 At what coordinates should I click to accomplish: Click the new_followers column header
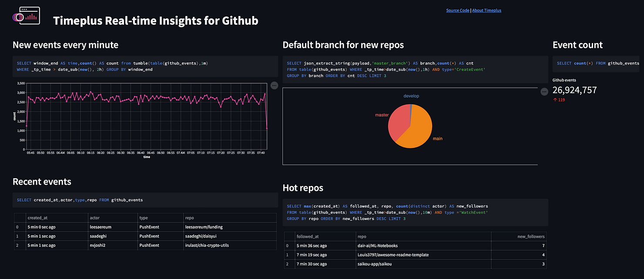[519, 236]
